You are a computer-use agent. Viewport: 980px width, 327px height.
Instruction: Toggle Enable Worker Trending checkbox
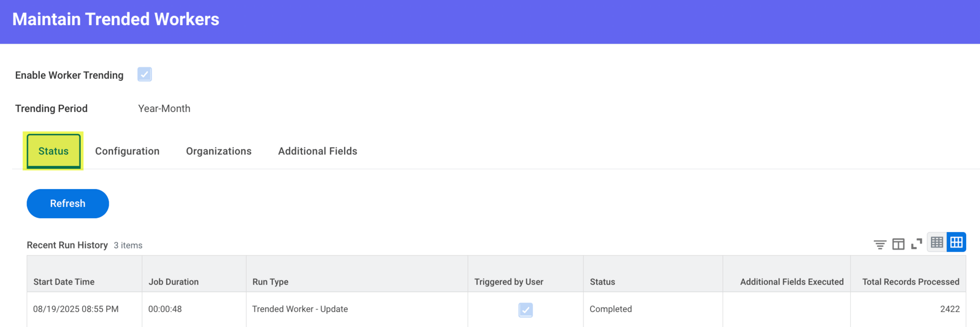pyautogui.click(x=144, y=75)
